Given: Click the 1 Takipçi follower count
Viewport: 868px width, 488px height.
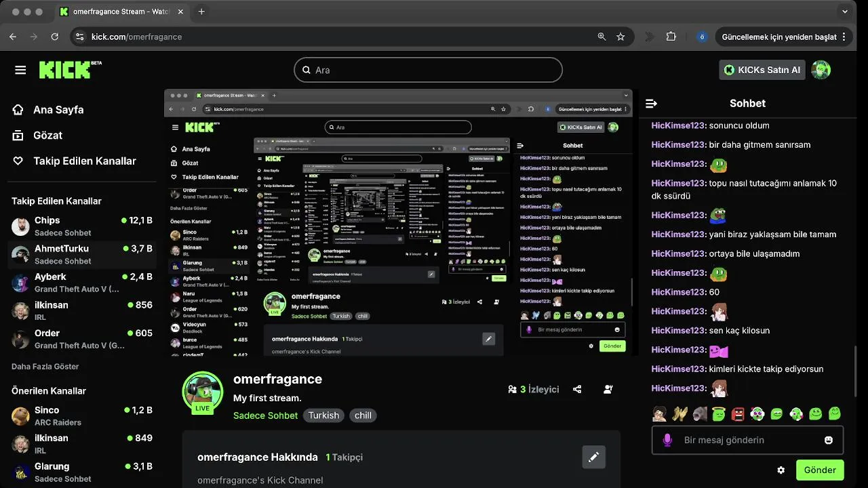Looking at the screenshot, I should point(344,457).
